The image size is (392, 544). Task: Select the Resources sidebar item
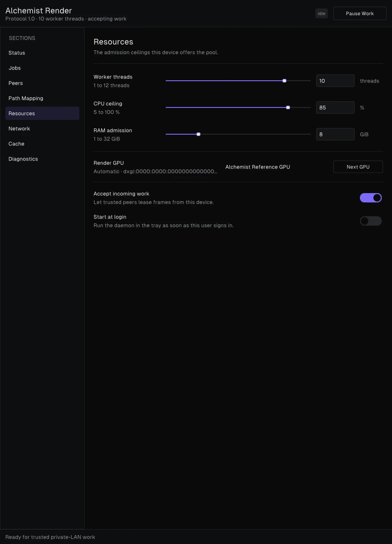42,113
